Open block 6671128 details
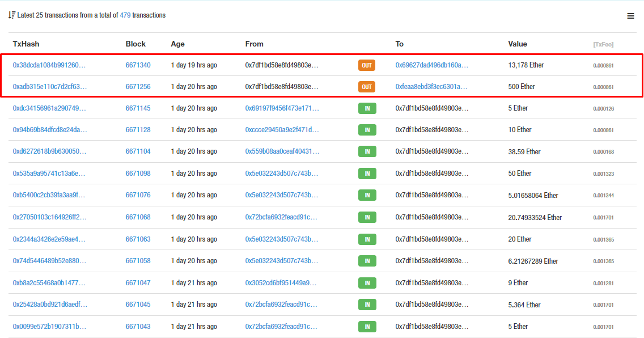Viewport: 644px width, 338px height. pyautogui.click(x=138, y=130)
